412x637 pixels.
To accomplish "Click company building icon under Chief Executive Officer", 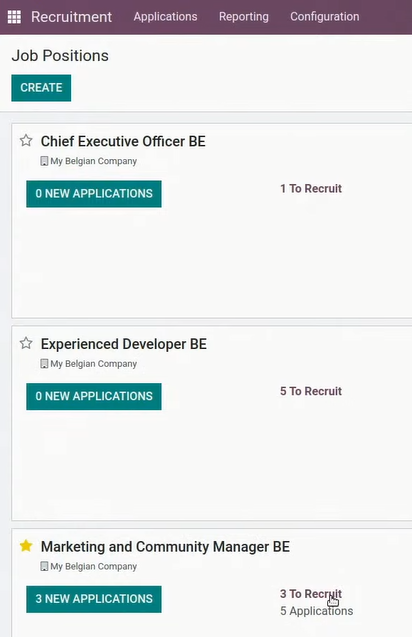I will [44, 161].
